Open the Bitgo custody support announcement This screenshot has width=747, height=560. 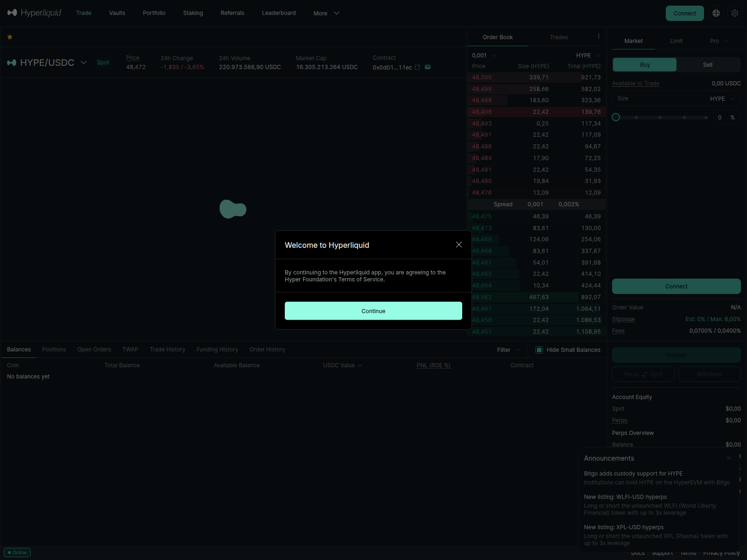(x=657, y=478)
